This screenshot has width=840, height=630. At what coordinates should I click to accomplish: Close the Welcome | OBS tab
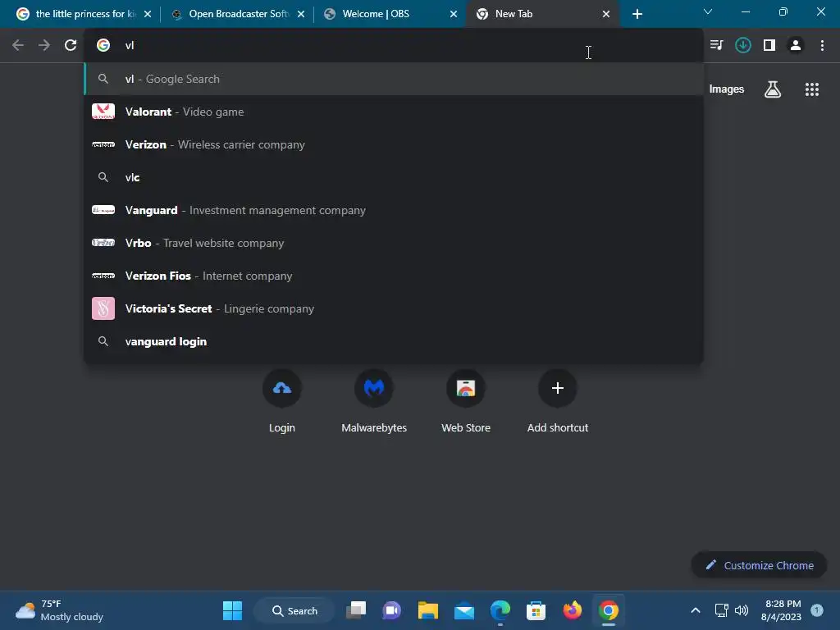(453, 14)
